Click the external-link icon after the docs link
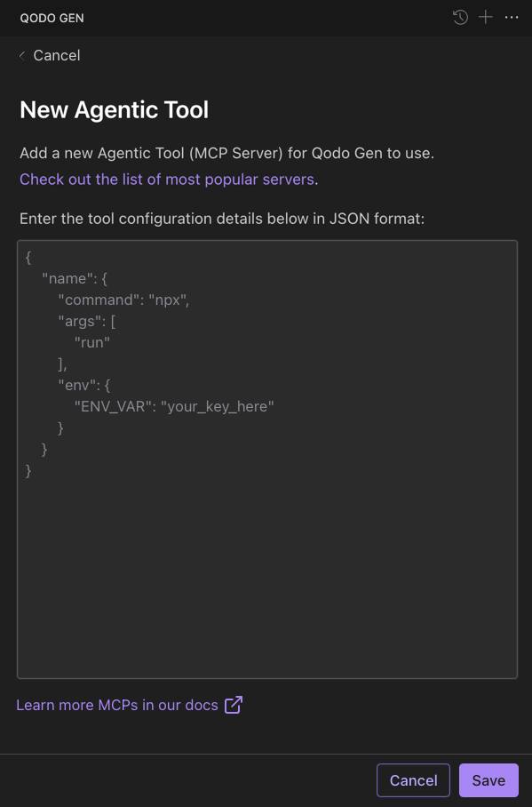532x807 pixels. pyautogui.click(x=232, y=704)
